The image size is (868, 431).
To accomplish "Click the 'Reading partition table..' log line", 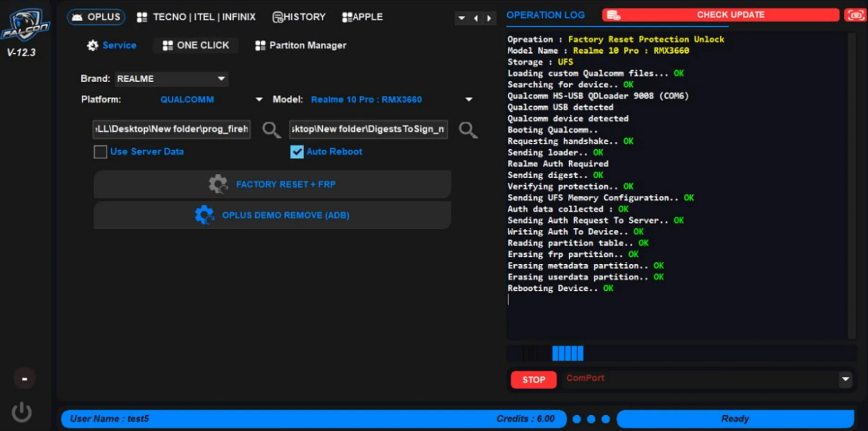I will click(578, 243).
